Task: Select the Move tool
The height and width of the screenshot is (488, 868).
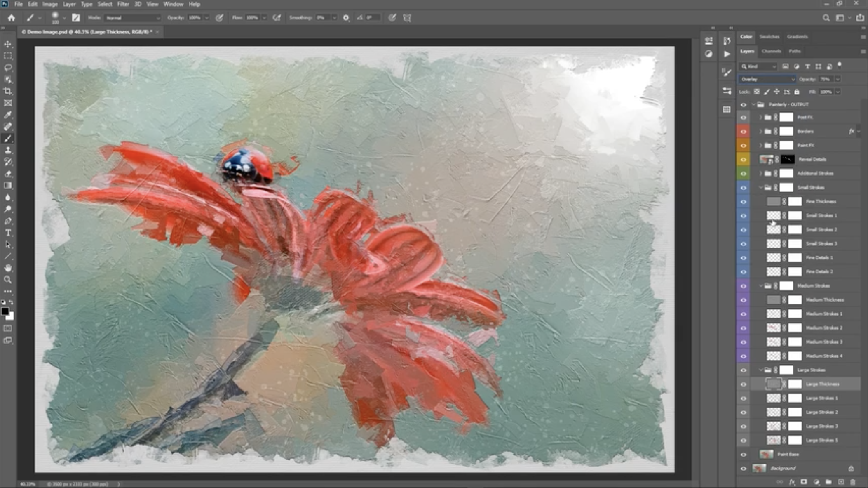Action: 8,44
